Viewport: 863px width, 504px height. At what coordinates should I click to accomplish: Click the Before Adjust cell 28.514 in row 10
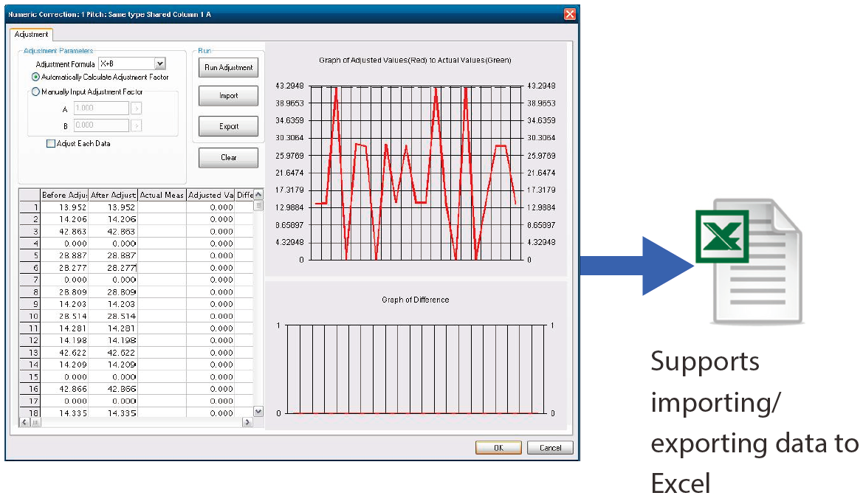64,317
